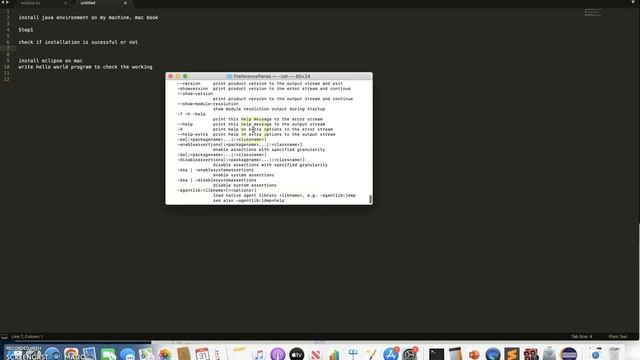Image resolution: width=640 pixels, height=360 pixels.
Task: Open the Trash in dock
Action: [614, 354]
